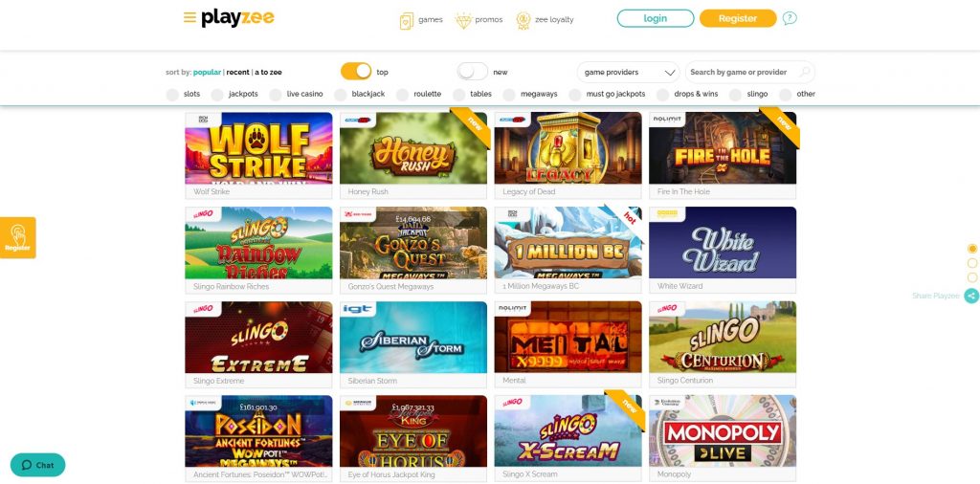Jump to second page section dot

pos(972,263)
